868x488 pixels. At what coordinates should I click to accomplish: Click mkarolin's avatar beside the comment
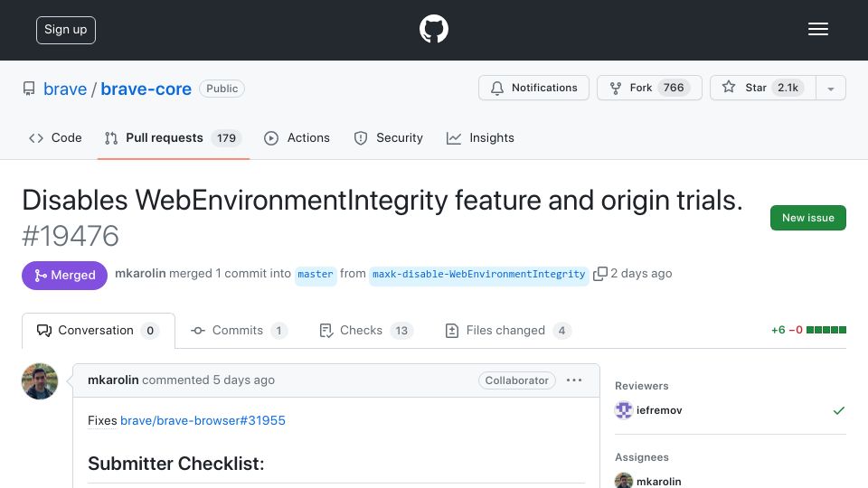[x=40, y=381]
